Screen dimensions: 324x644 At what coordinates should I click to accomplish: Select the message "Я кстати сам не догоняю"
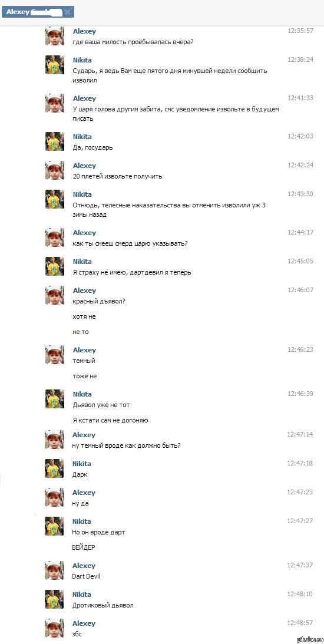(x=110, y=420)
